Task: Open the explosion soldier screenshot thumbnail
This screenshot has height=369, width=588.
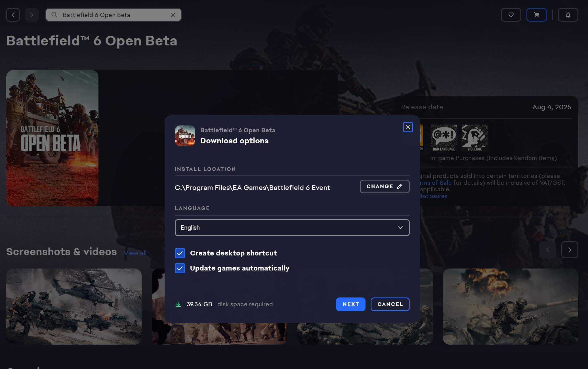Action: point(511,307)
